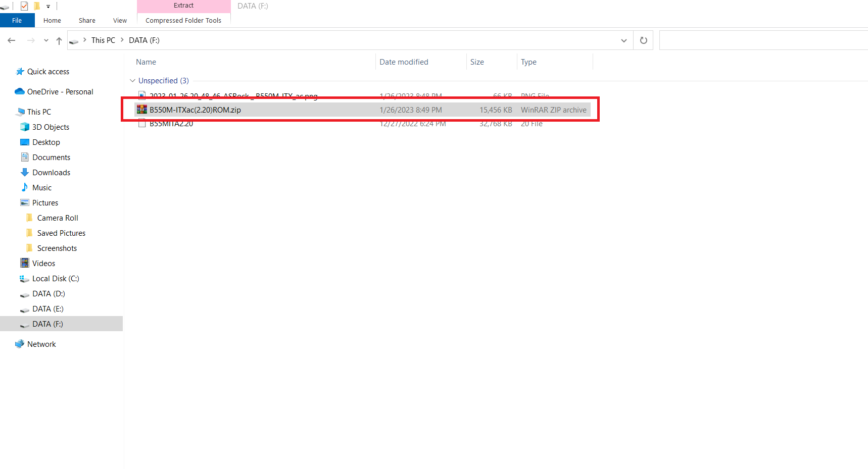Image resolution: width=868 pixels, height=469 pixels.
Task: Click the search box for DATA (F:)
Action: coord(763,40)
